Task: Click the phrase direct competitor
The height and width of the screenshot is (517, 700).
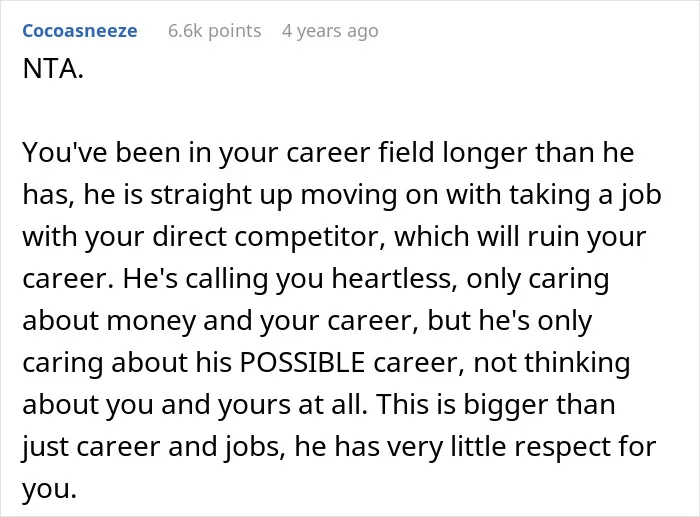Action: [269, 236]
